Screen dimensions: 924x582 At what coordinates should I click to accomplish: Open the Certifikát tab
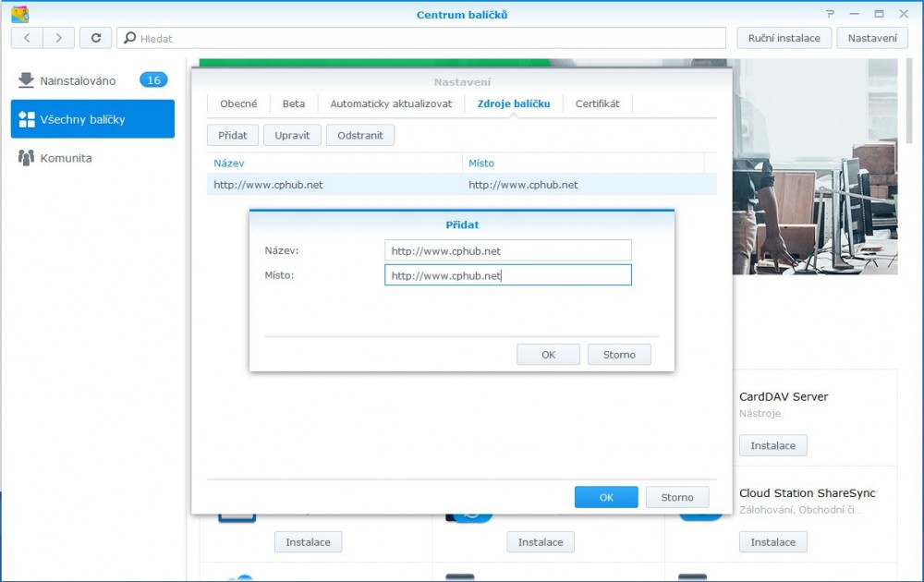pyautogui.click(x=597, y=103)
